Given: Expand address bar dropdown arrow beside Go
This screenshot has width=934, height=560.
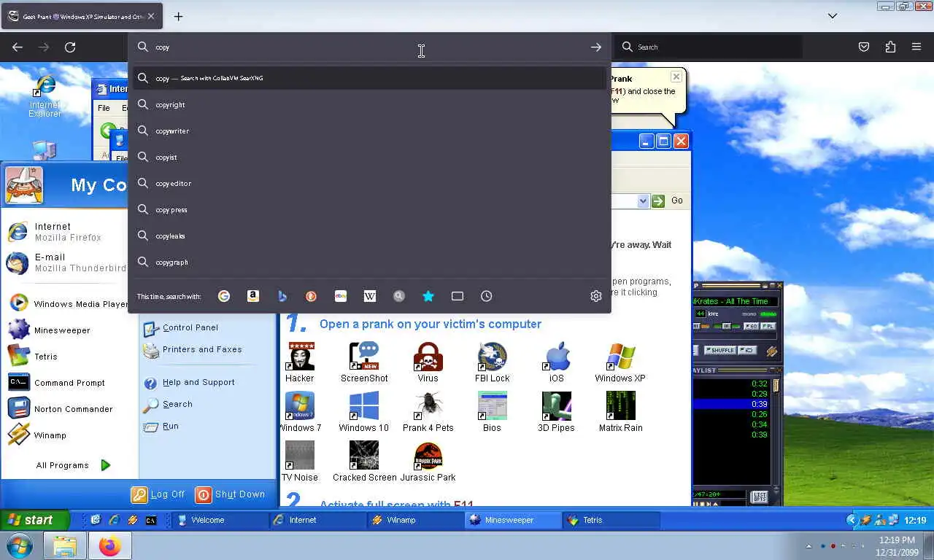Looking at the screenshot, I should coord(643,201).
